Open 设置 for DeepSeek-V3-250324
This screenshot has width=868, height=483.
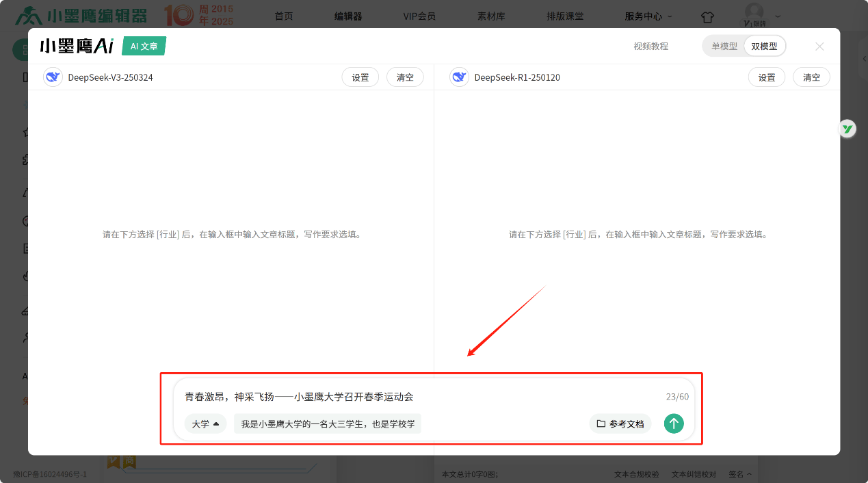(x=360, y=77)
